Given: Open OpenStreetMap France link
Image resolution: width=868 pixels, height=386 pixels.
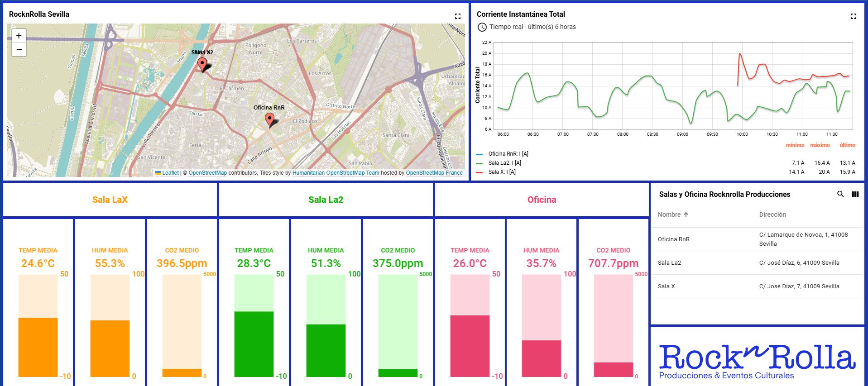Looking at the screenshot, I should [434, 173].
